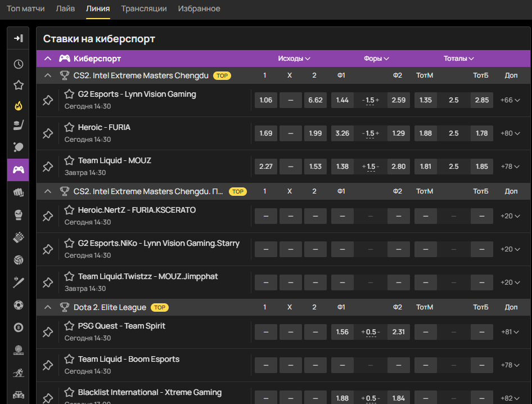This screenshot has width=532, height=404.
Task: Switch to the Лайв tab
Action: click(65, 8)
